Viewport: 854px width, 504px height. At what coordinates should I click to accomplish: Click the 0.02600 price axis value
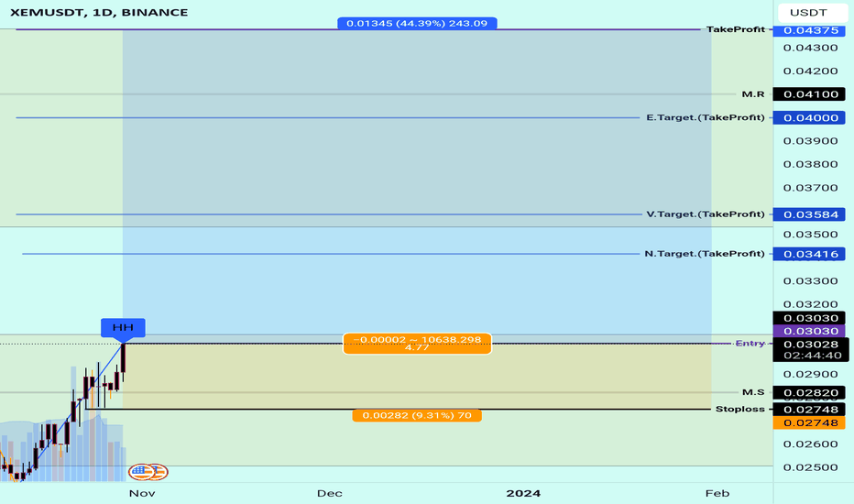(x=810, y=444)
